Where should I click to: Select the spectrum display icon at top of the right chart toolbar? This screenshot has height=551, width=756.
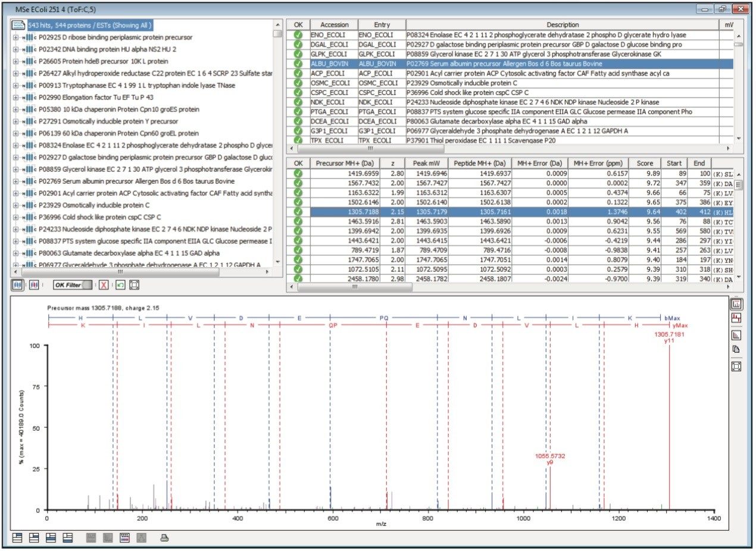coord(736,304)
